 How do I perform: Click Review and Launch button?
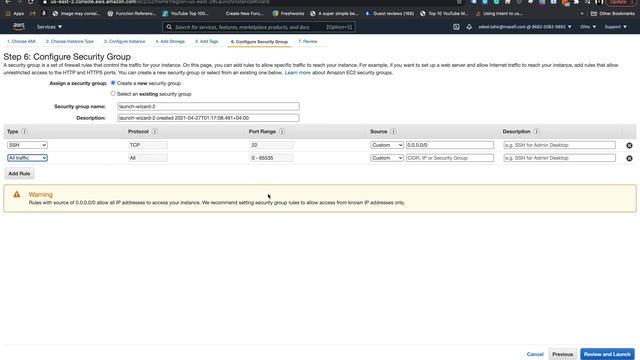coord(607,354)
